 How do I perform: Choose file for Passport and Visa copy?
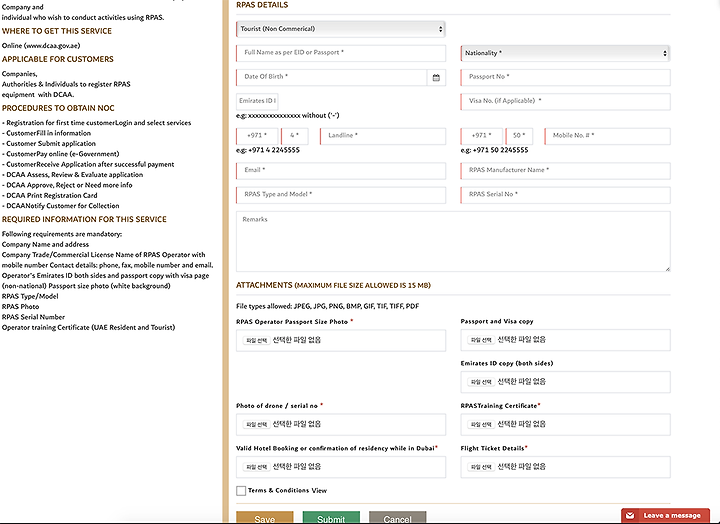coord(481,340)
